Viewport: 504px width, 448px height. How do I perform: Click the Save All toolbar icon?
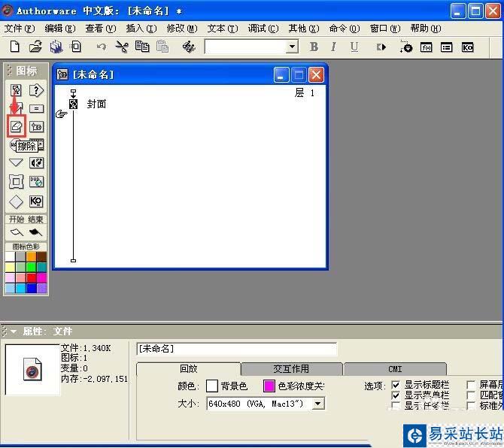point(56,47)
